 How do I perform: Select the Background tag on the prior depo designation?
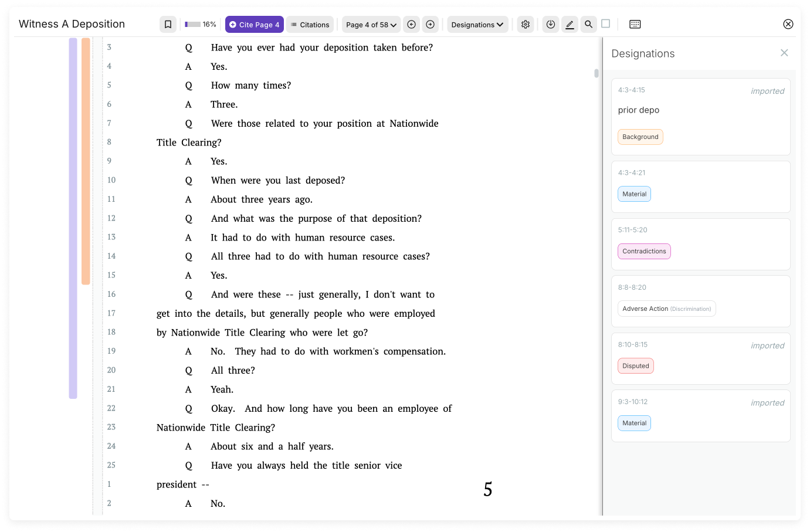(x=640, y=137)
